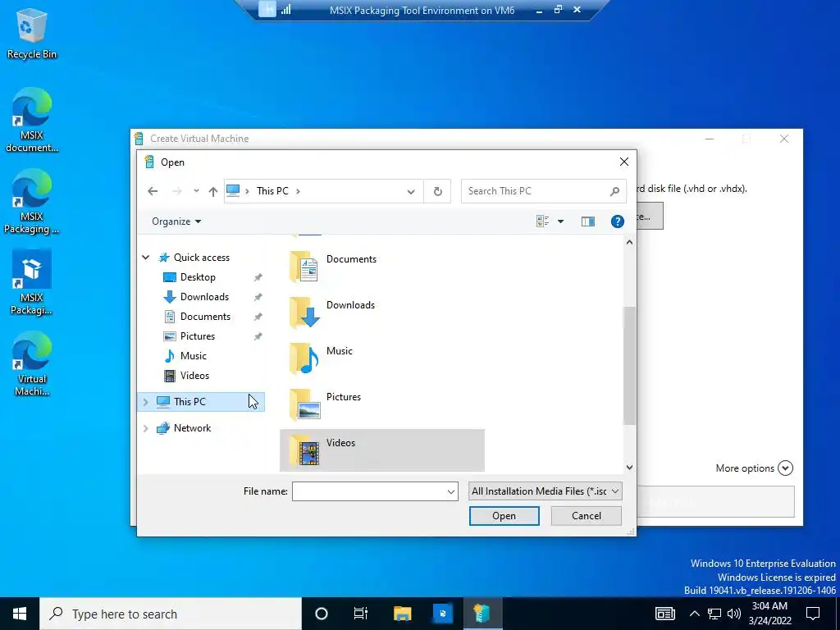Expand the Network tree node

146,428
